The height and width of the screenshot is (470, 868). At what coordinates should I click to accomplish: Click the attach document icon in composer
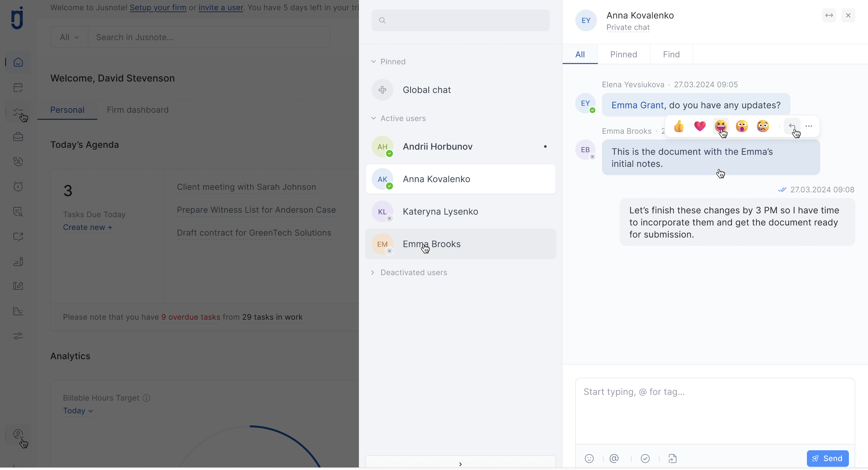[672, 459]
